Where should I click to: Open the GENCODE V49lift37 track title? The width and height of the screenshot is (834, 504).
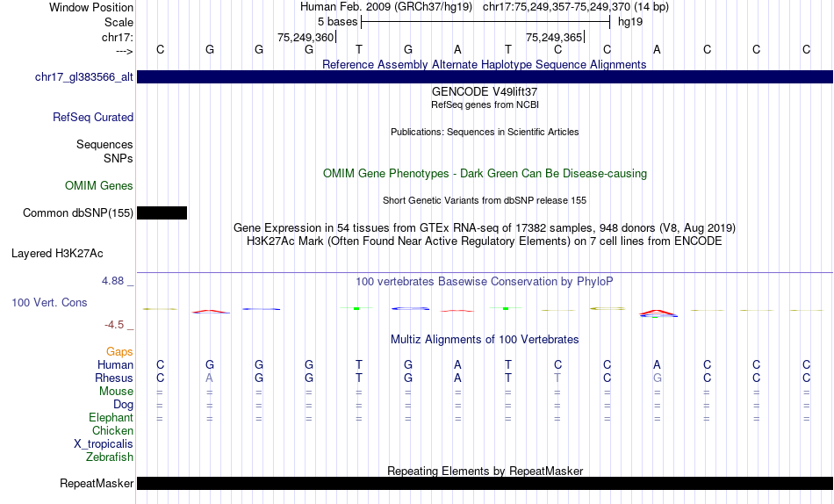point(485,91)
